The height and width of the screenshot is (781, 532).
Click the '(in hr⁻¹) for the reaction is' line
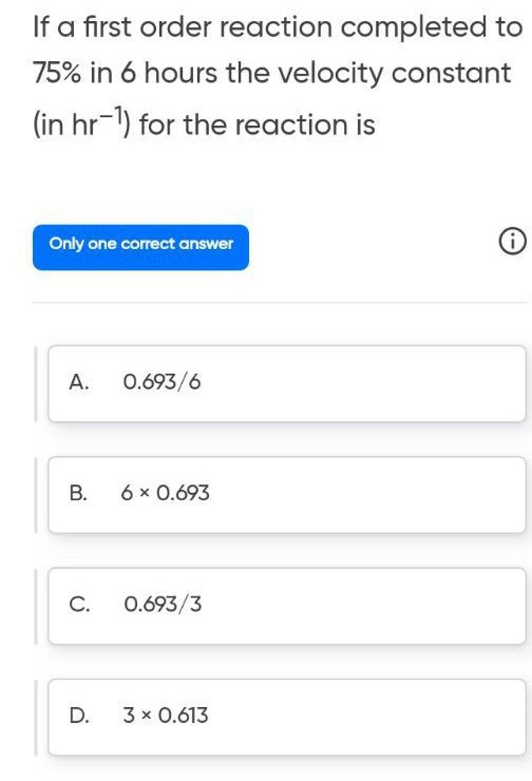[204, 125]
